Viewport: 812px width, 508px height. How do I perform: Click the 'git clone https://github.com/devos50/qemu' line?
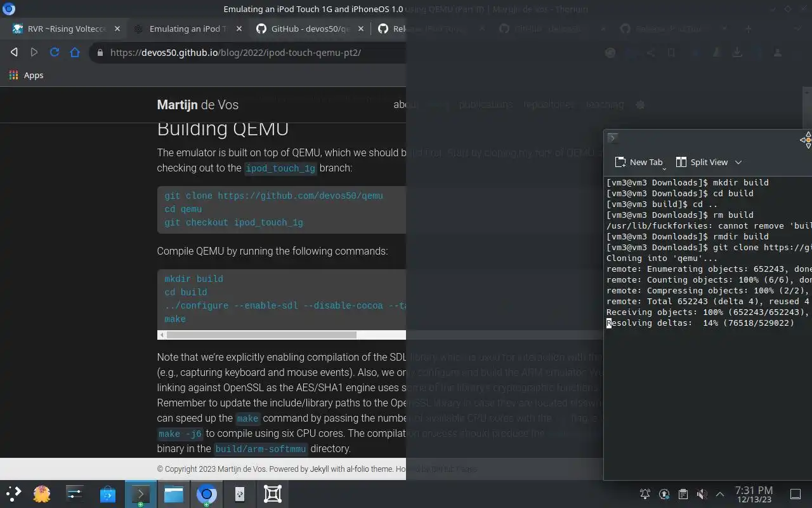point(273,196)
